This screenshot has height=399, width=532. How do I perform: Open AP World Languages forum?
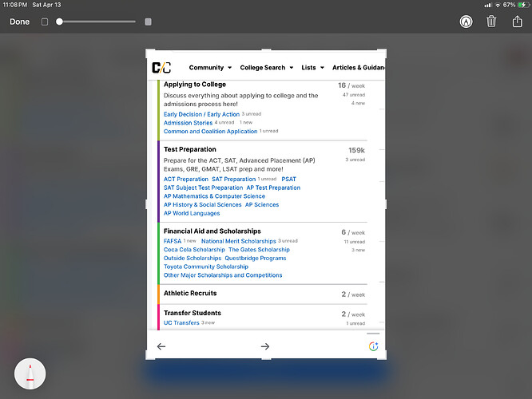click(192, 213)
